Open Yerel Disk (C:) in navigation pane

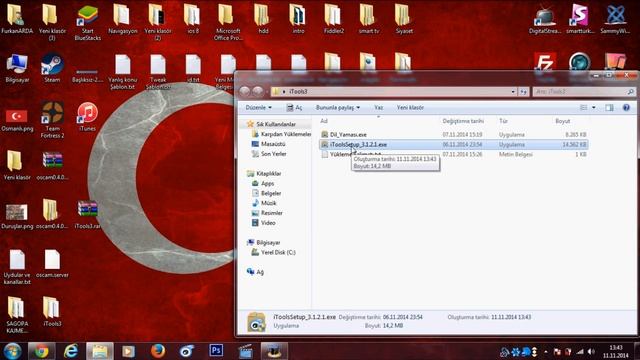[273, 252]
